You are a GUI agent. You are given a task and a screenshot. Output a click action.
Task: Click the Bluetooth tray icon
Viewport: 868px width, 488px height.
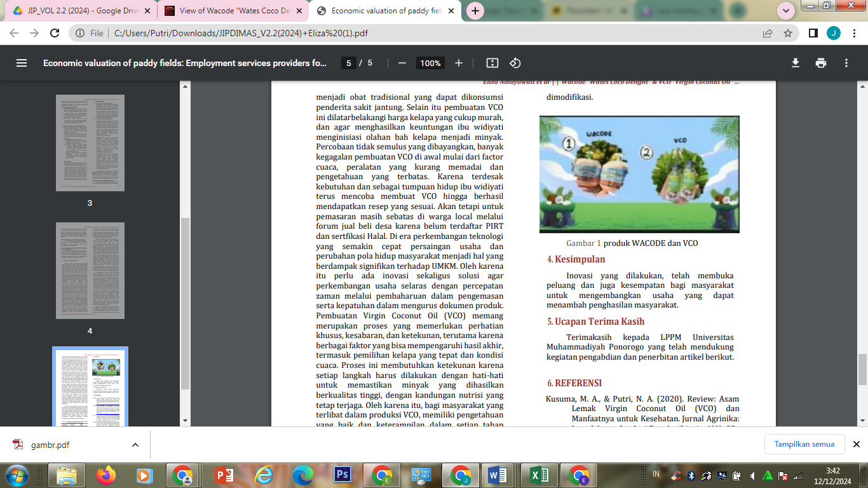[690, 475]
